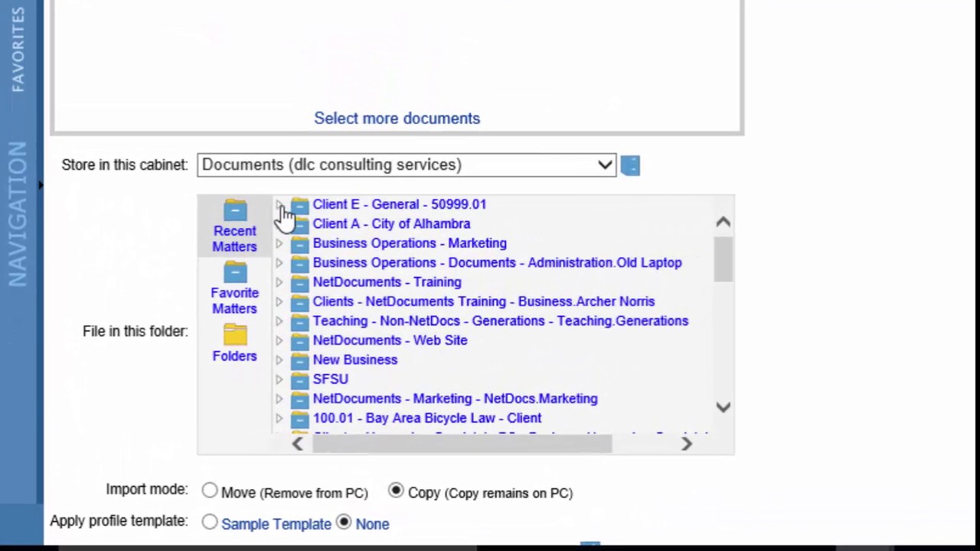The width and height of the screenshot is (980, 551).
Task: Click folder icon of NetDocuments - Training
Action: click(x=299, y=282)
